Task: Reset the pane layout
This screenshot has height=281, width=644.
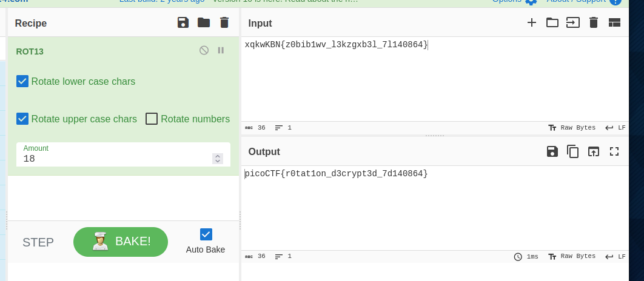Action: tap(614, 23)
